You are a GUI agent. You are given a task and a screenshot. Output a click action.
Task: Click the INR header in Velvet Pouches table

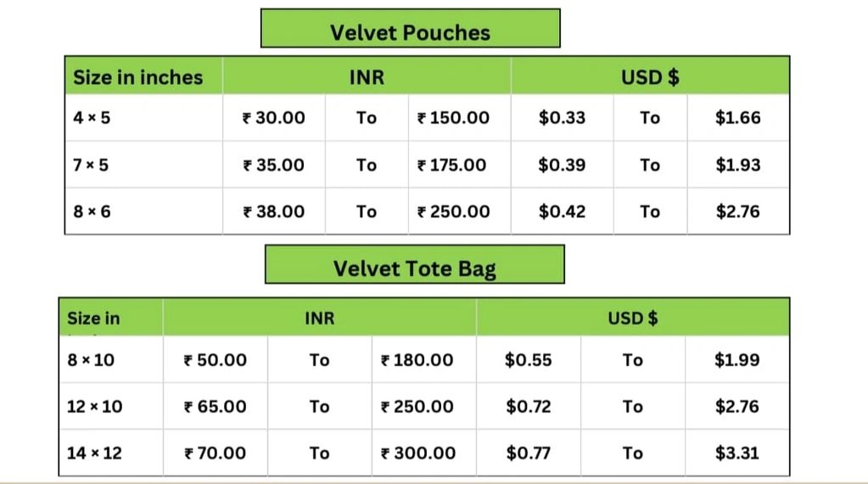point(367,77)
